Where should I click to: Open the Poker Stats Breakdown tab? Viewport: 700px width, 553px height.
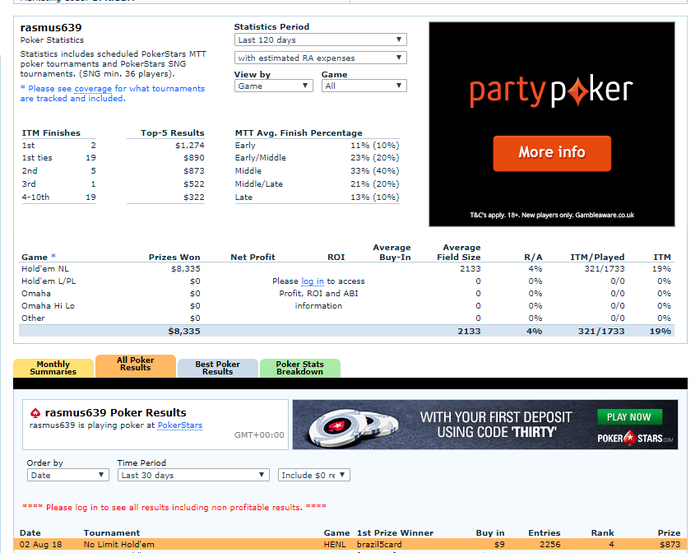[300, 368]
